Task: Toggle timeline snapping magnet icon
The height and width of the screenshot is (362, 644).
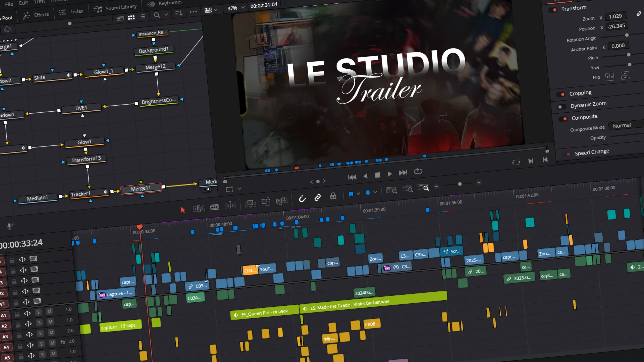Action: tap(302, 199)
